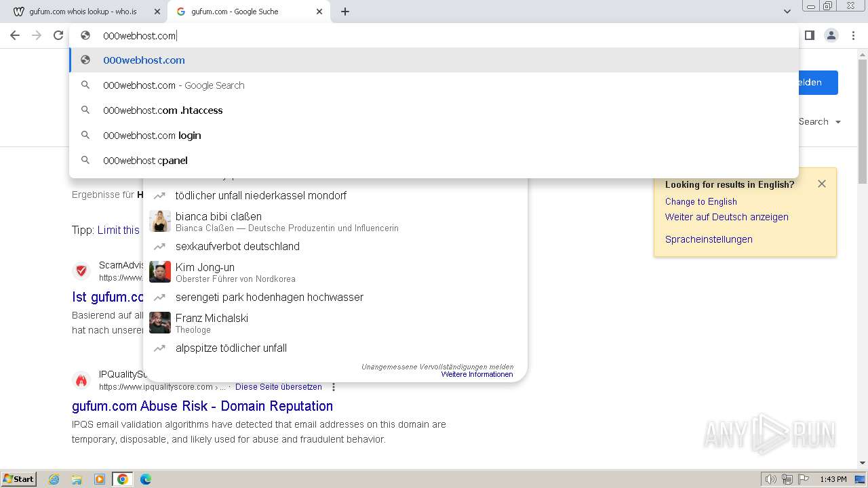Open the profile avatar menu

coord(831,35)
